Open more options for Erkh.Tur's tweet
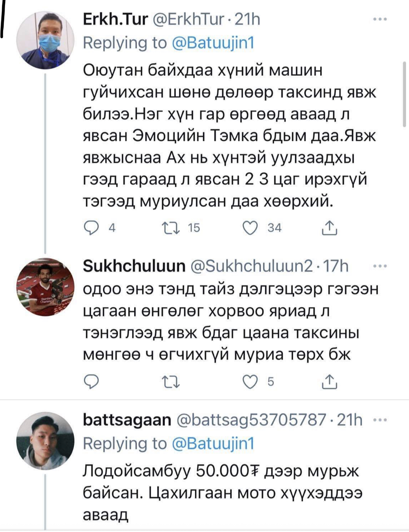 pyautogui.click(x=380, y=19)
